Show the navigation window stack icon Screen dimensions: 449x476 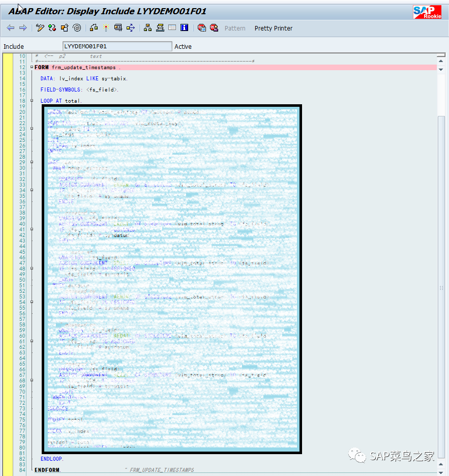160,28
